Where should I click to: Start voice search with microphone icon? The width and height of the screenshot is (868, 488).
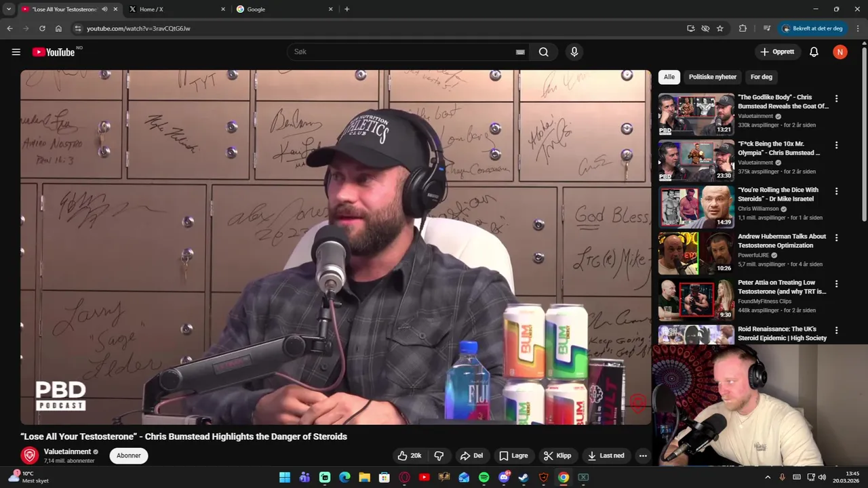click(574, 52)
